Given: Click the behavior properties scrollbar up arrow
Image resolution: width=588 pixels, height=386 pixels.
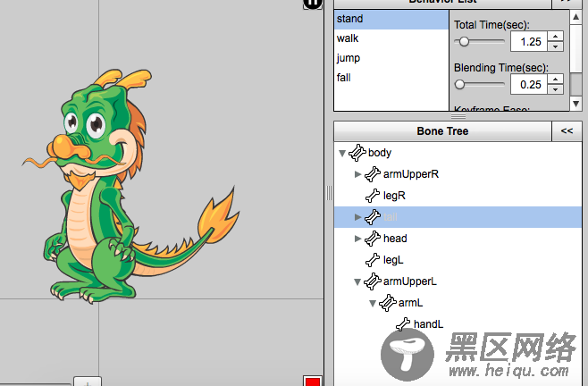Looking at the screenshot, I should (x=575, y=17).
